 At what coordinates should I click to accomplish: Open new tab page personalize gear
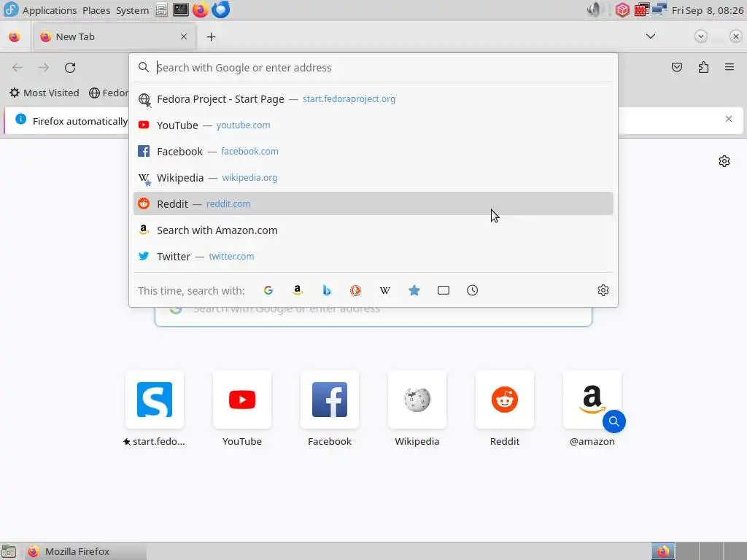pos(724,161)
